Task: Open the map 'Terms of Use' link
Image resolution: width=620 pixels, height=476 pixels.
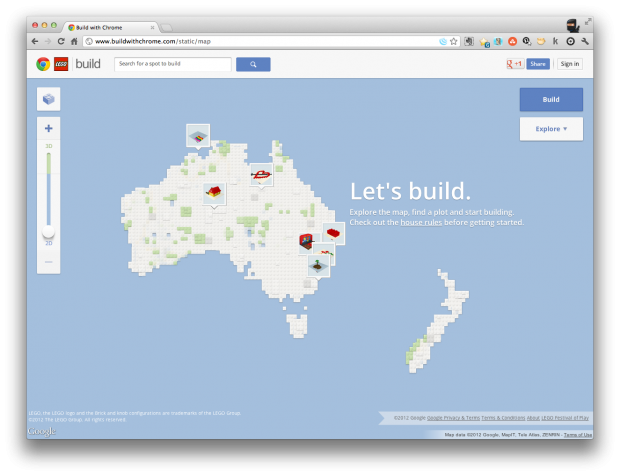Action: pos(578,434)
